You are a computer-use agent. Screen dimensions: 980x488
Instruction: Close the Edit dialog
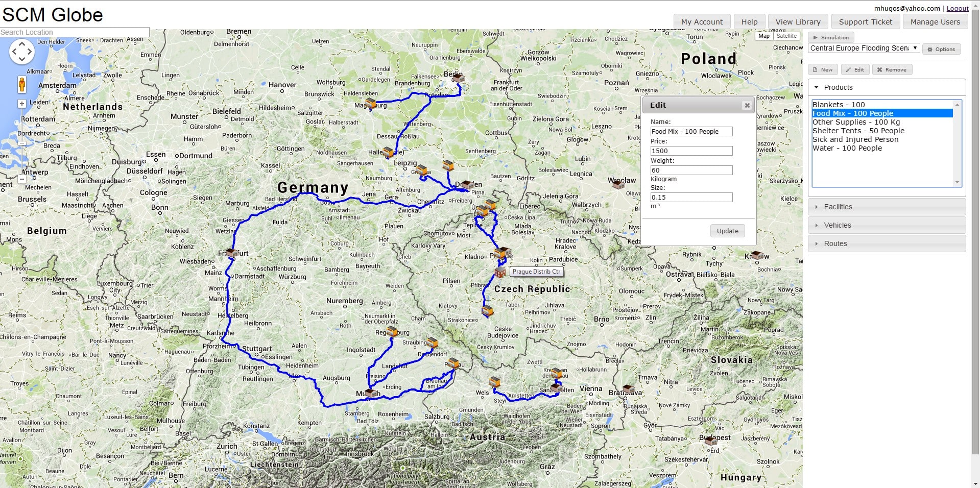[x=747, y=106]
